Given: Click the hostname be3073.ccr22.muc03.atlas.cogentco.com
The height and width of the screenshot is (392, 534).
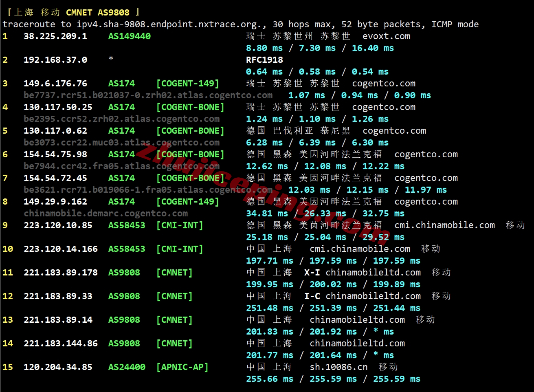Looking at the screenshot, I should pos(122,143).
